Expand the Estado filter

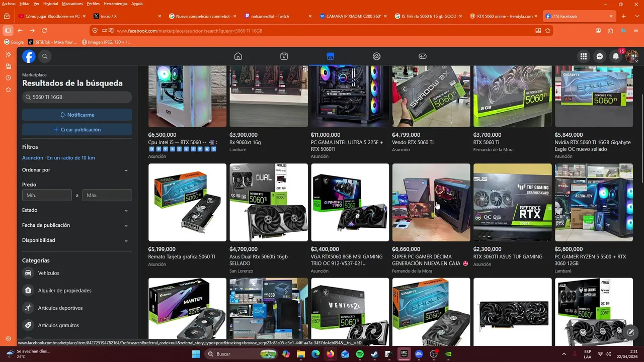coord(77,210)
